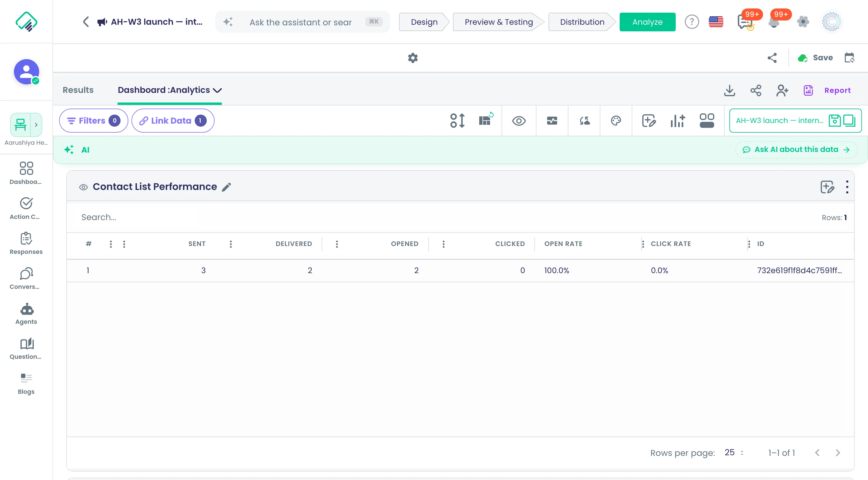This screenshot has width=868, height=480.
Task: Click add-note icon on Contact List card
Action: coord(827,187)
